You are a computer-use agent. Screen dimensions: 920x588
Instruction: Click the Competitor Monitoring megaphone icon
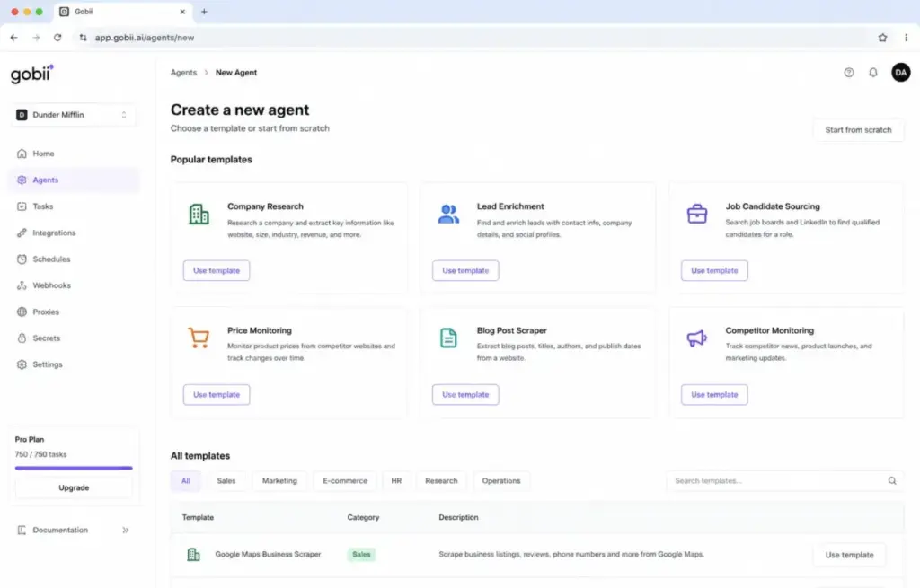click(x=697, y=338)
